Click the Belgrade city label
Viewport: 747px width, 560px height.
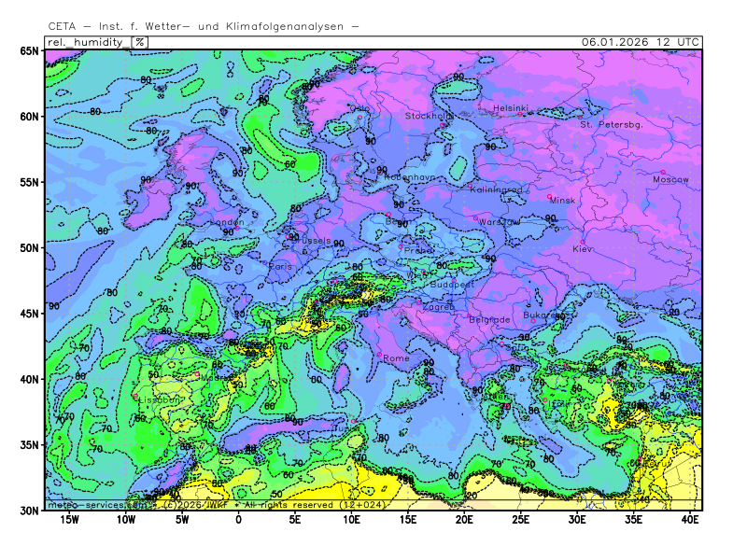click(489, 319)
